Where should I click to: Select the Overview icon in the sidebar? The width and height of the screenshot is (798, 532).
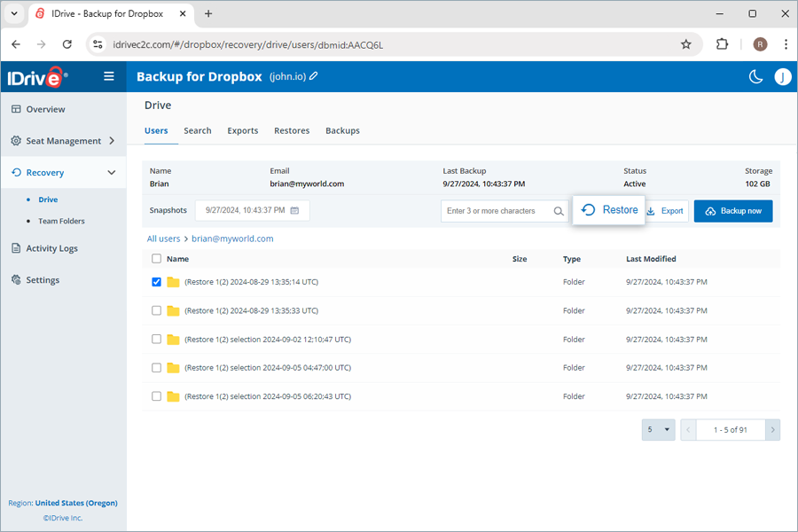pyautogui.click(x=15, y=109)
